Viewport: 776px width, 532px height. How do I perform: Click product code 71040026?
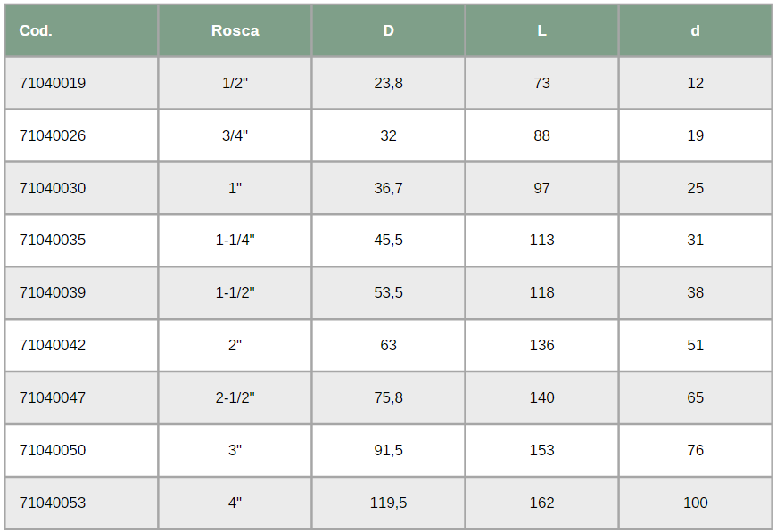53,135
